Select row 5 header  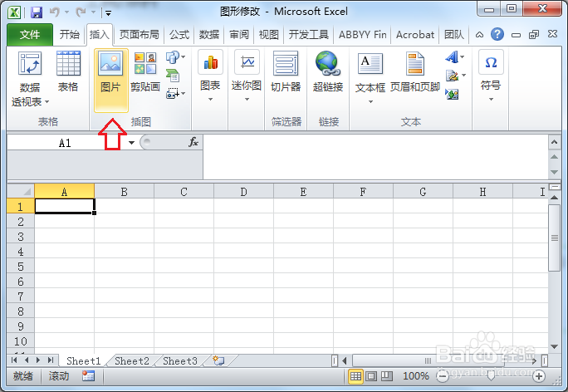[21, 267]
